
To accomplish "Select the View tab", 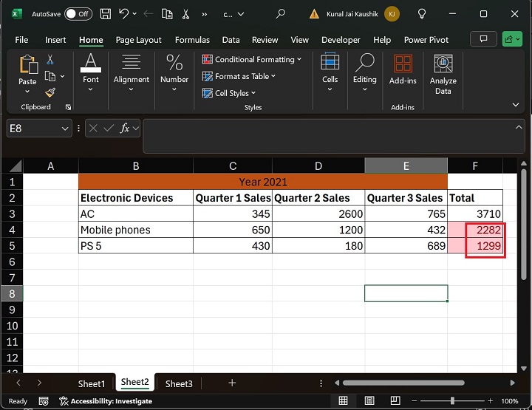I will [299, 40].
